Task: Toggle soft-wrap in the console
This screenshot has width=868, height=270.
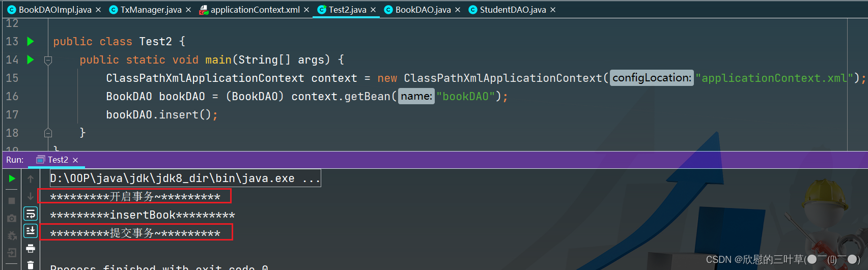Action: tap(31, 214)
